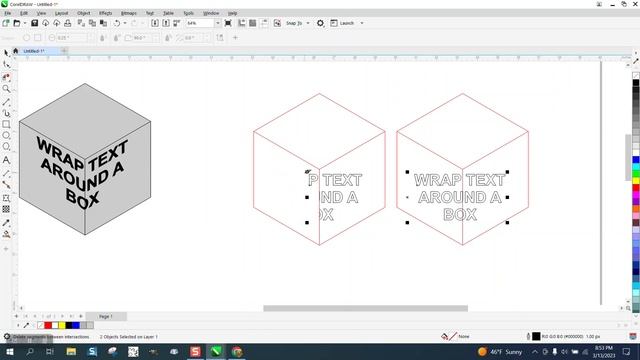This screenshot has height=360, width=640.
Task: Toggle rulers display in the toolbar
Action: point(242,23)
